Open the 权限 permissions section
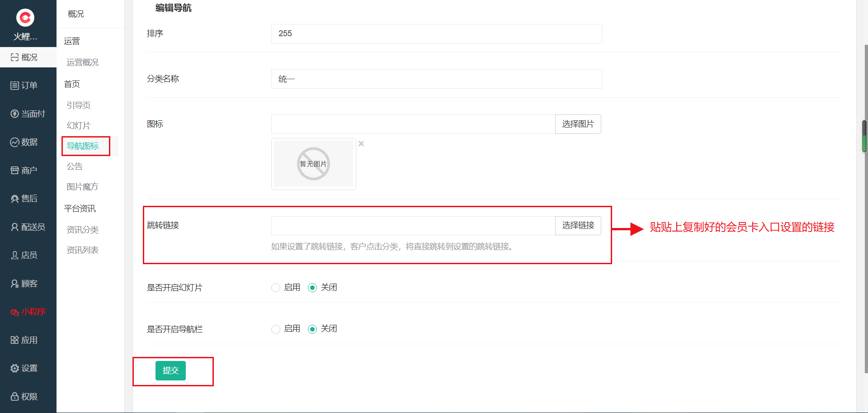This screenshot has width=868, height=413. click(28, 397)
